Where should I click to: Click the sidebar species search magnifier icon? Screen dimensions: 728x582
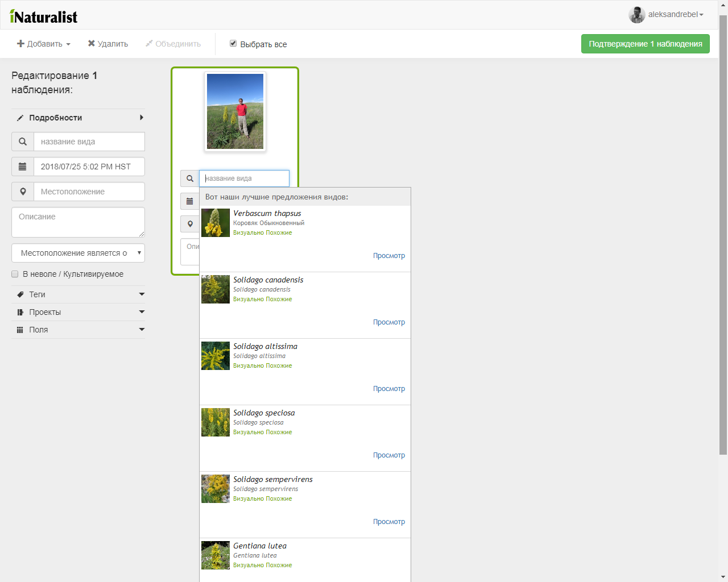23,142
